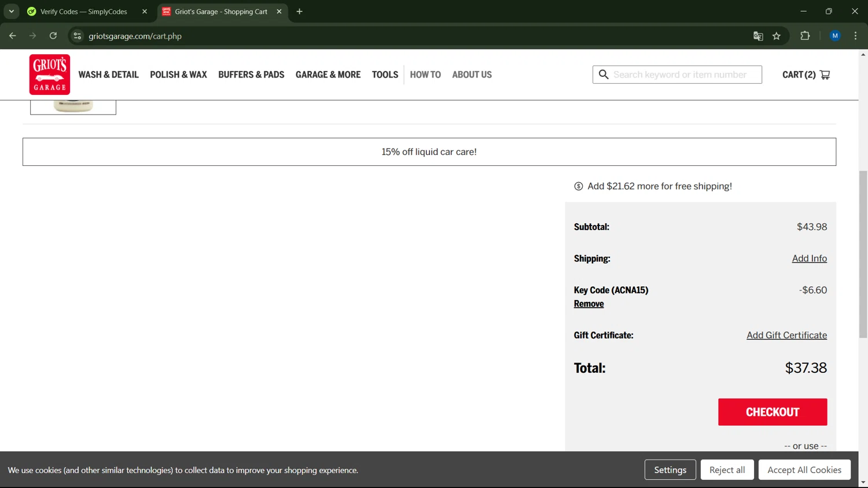Screen dimensions: 868x488
Task: Click the red CHECKOUT button
Action: 773,412
